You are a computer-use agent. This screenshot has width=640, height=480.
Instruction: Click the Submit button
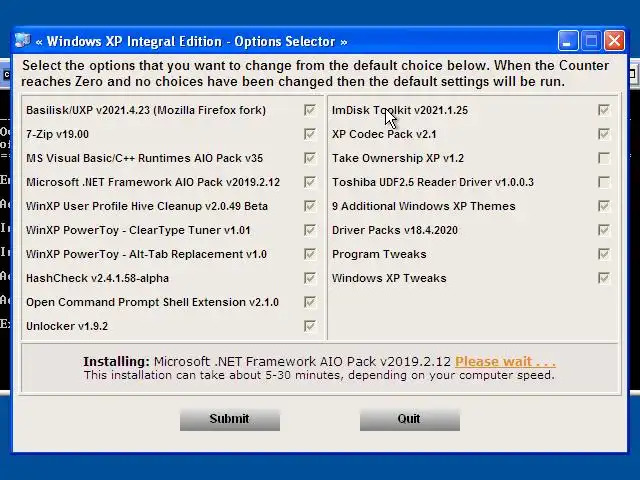pyautogui.click(x=230, y=419)
